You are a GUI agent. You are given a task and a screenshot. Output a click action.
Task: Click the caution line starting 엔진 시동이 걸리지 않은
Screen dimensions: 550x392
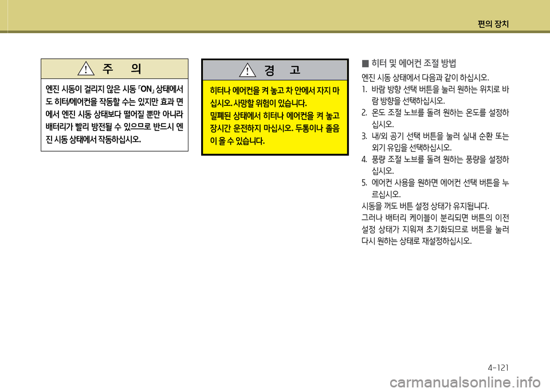[115, 89]
